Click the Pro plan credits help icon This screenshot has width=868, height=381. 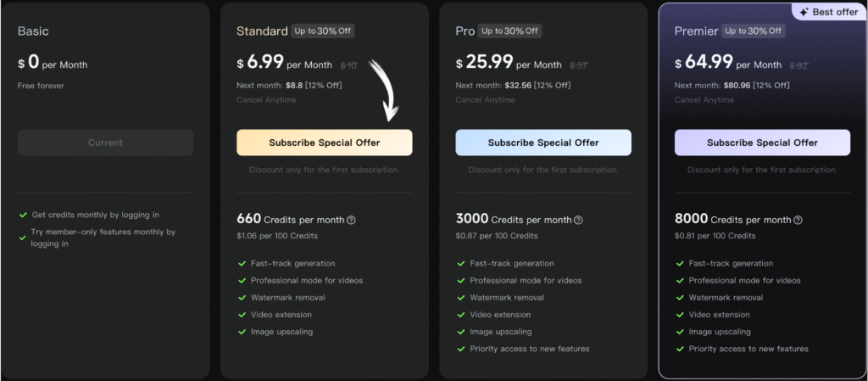click(578, 220)
